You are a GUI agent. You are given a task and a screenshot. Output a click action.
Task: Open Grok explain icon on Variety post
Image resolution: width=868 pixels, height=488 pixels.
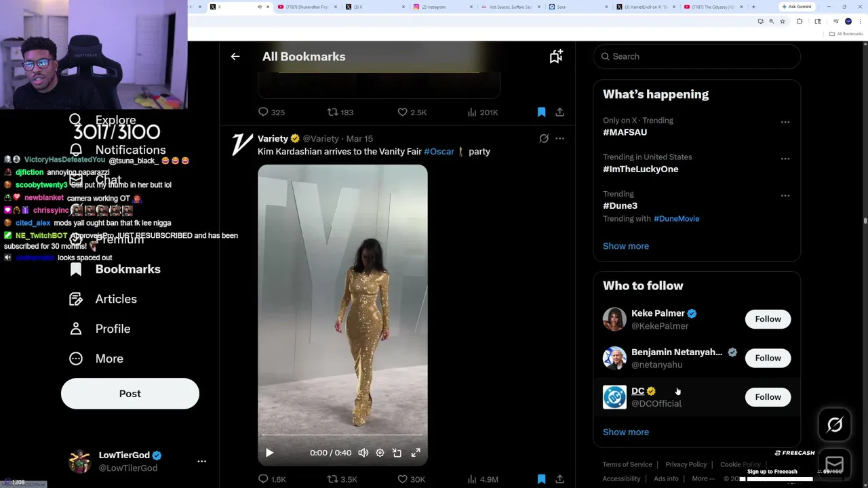[544, 138]
